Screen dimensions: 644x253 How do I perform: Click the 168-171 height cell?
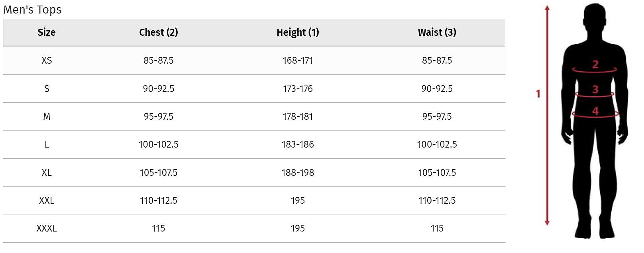click(x=298, y=60)
